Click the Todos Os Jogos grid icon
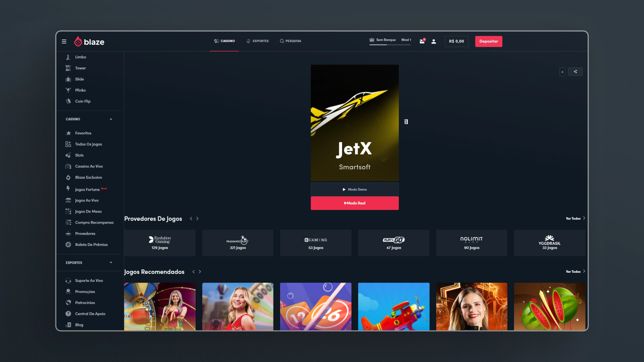Image resolution: width=644 pixels, height=362 pixels. 68,144
